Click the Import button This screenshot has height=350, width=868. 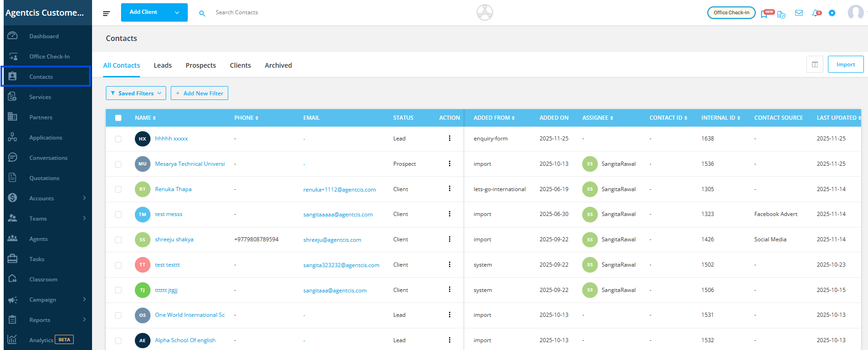[x=845, y=64]
